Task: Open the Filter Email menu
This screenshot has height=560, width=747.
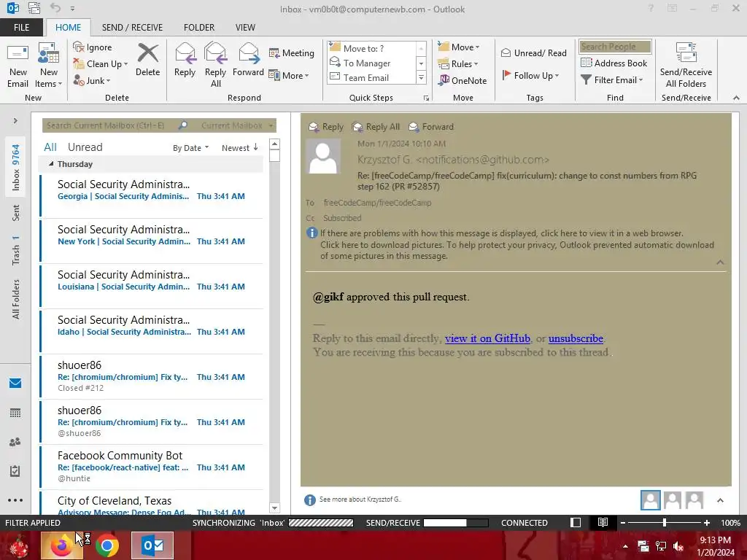Action: tap(612, 80)
